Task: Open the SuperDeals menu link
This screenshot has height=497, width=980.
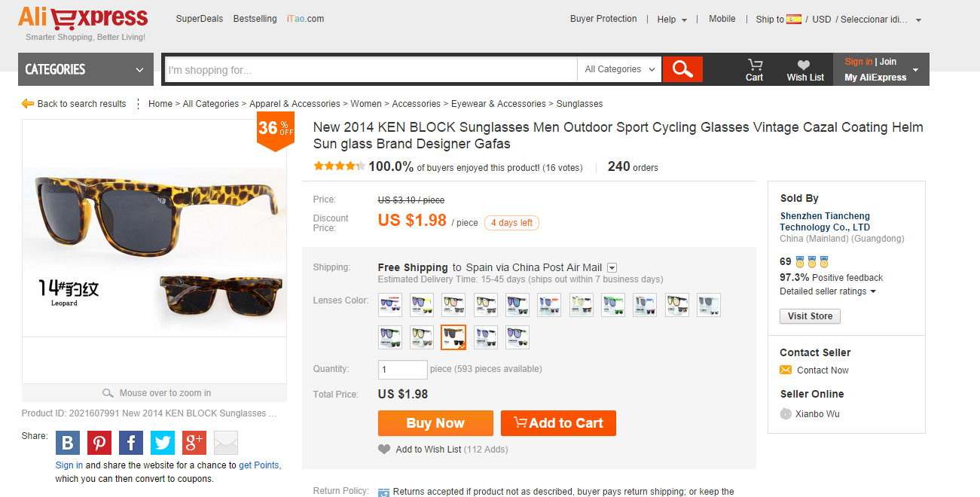Action: coord(200,19)
